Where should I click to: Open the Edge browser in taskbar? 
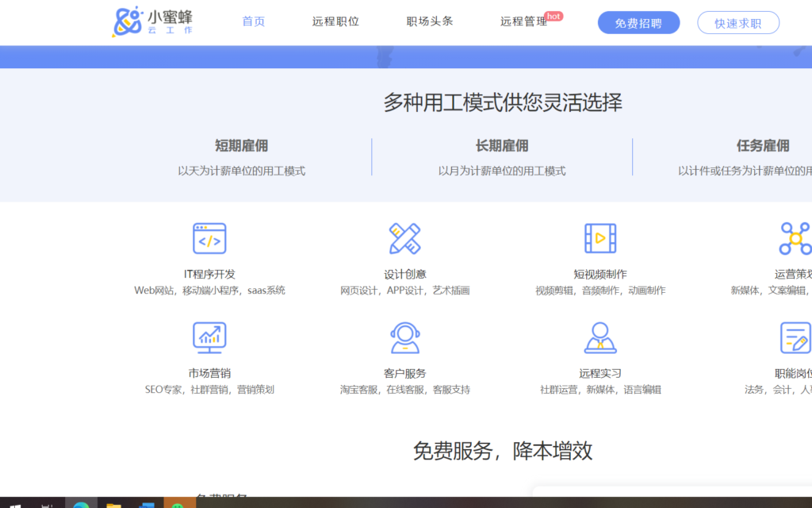click(x=80, y=503)
